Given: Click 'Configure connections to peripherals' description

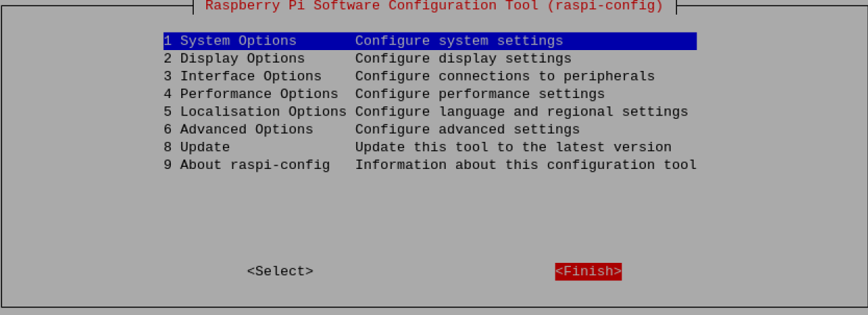Looking at the screenshot, I should pos(505,76).
